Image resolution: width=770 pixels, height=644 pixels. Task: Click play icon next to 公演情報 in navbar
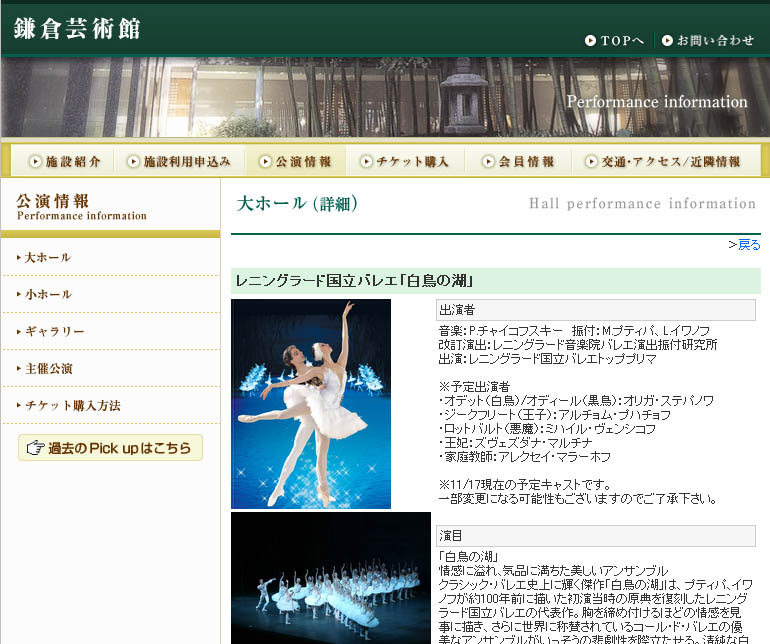pos(265,161)
